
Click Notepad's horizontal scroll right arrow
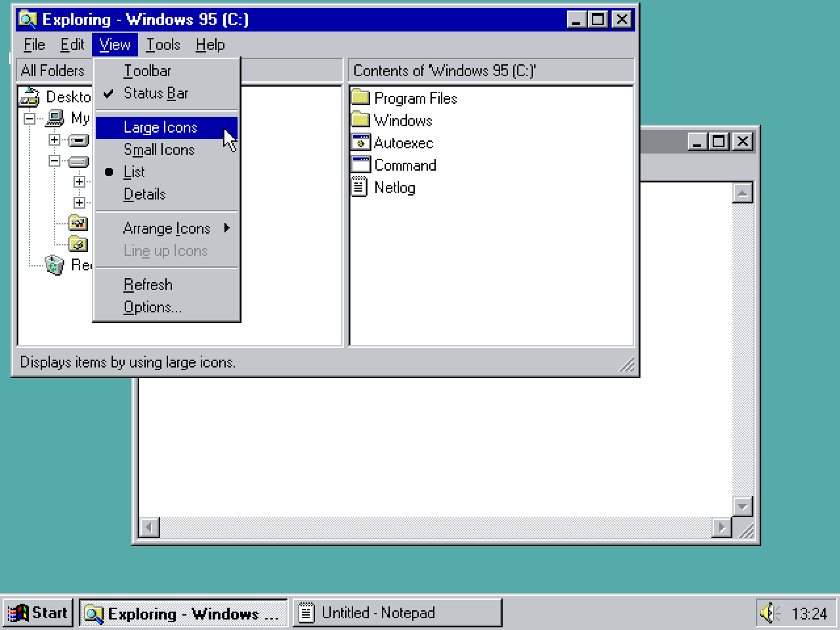(721, 527)
